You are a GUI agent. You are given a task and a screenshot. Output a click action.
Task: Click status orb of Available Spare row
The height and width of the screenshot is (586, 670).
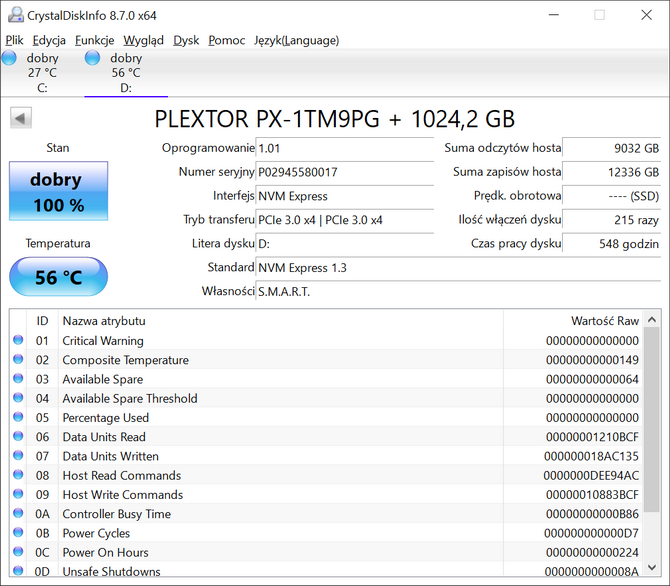18,378
